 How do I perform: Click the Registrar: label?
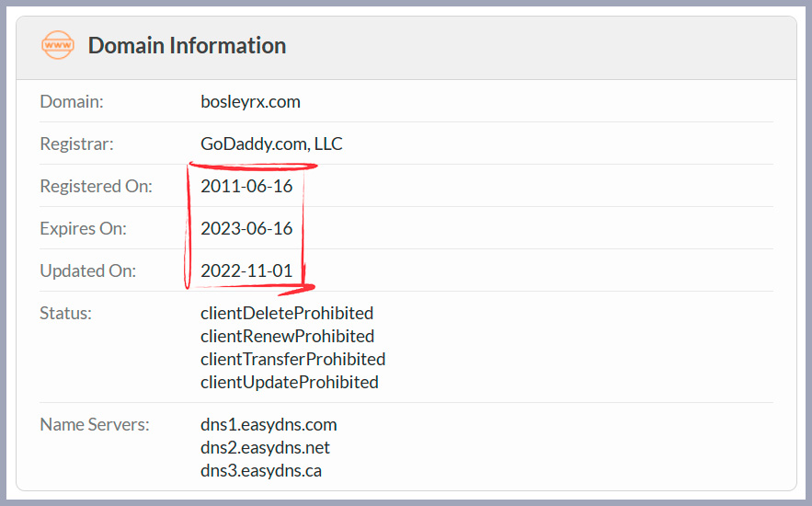[x=76, y=144]
